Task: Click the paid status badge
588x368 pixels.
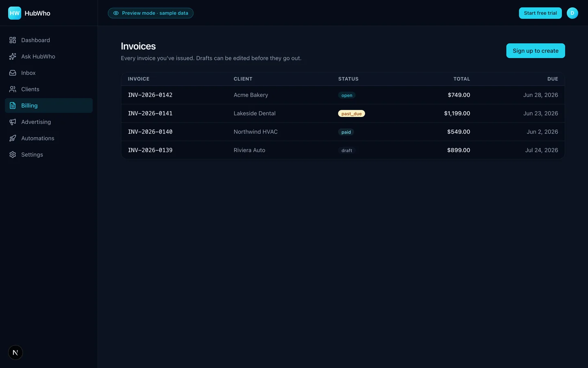Action: [x=346, y=132]
